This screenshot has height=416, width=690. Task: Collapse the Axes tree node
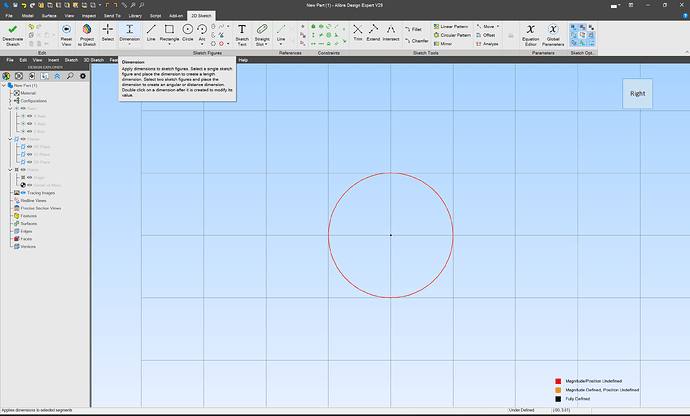10,108
